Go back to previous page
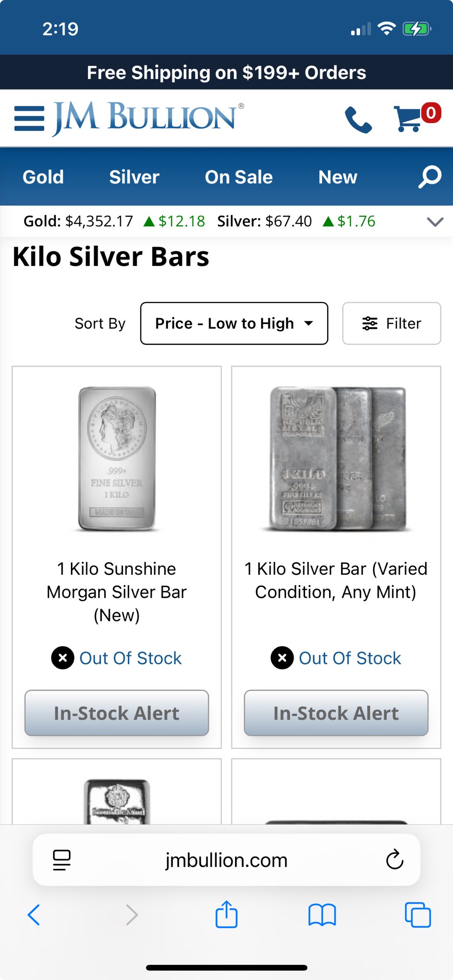The width and height of the screenshot is (453, 980). point(34,914)
